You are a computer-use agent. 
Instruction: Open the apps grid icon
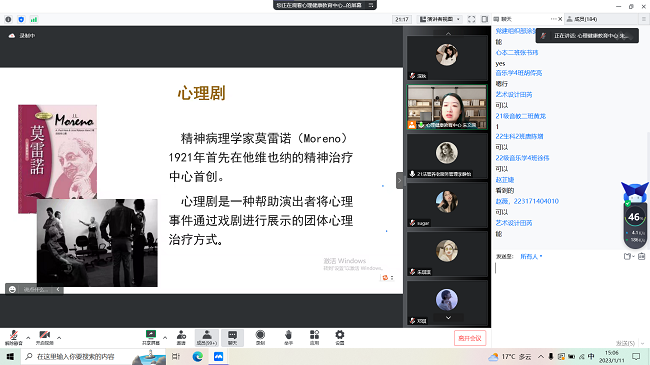315,337
